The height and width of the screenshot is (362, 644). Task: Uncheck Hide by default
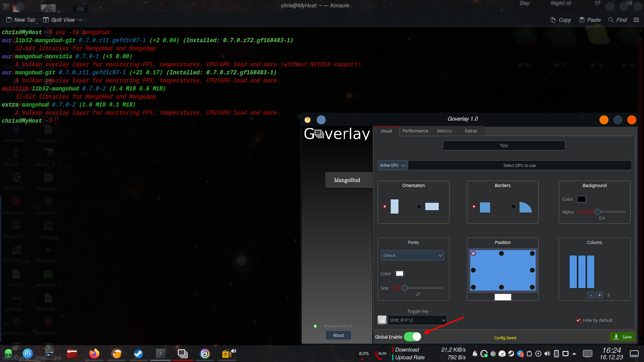tap(578, 320)
